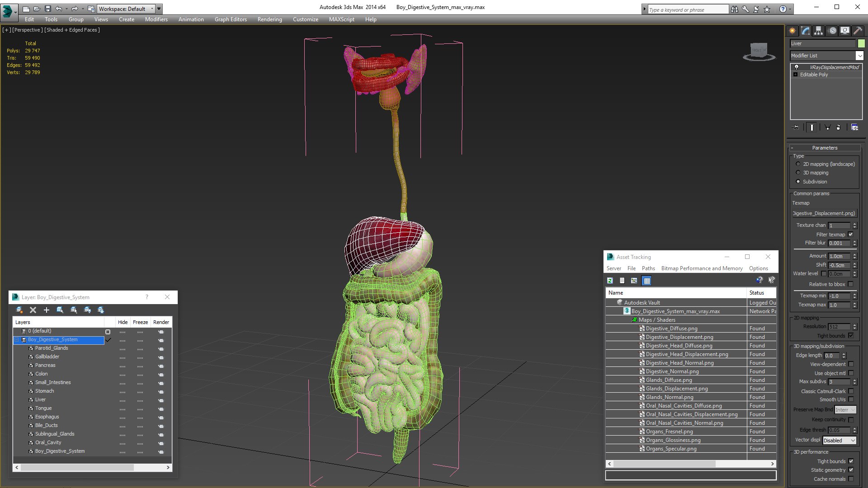Open the Modifiers menu

pos(156,19)
